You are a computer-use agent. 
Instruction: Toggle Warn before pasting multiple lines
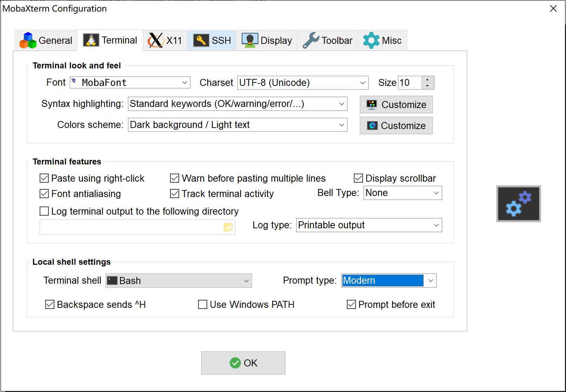pos(248,178)
